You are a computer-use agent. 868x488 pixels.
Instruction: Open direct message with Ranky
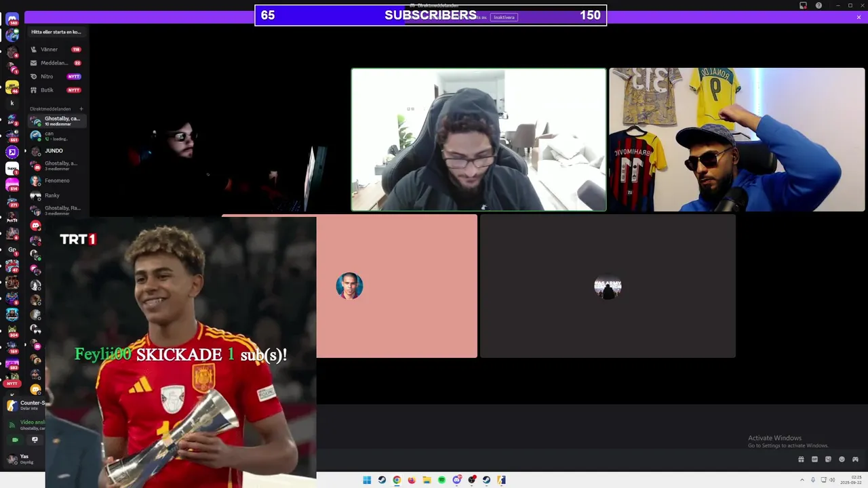click(x=57, y=195)
